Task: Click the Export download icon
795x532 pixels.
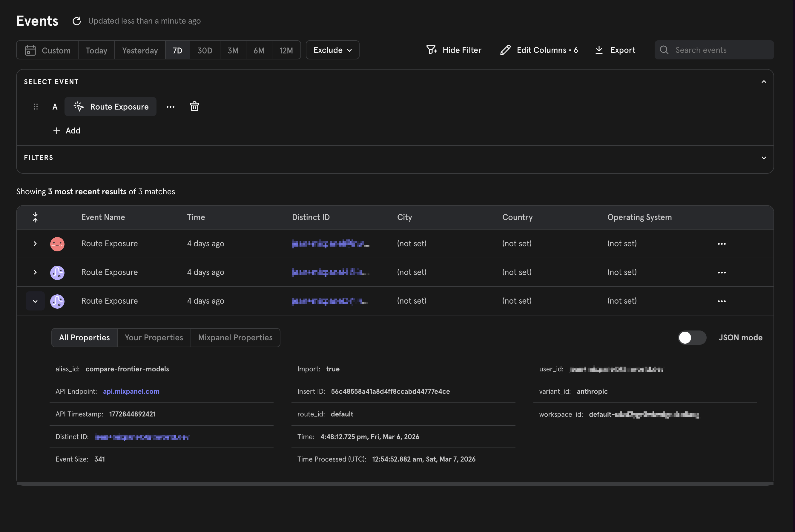Action: pyautogui.click(x=599, y=50)
